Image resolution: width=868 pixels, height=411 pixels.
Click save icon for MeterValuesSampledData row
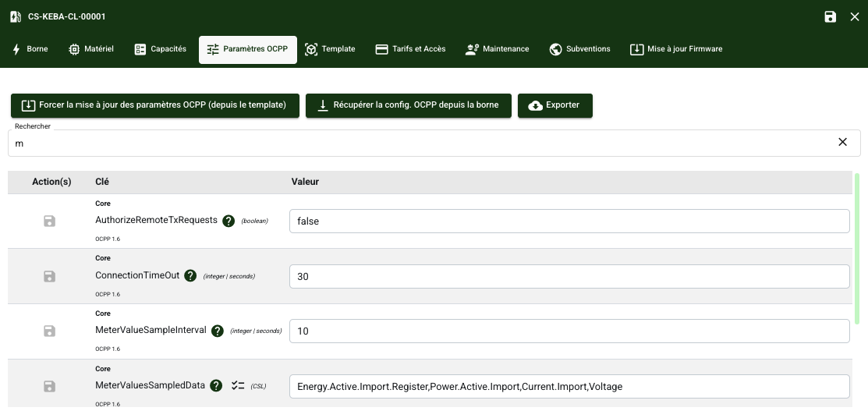(49, 386)
